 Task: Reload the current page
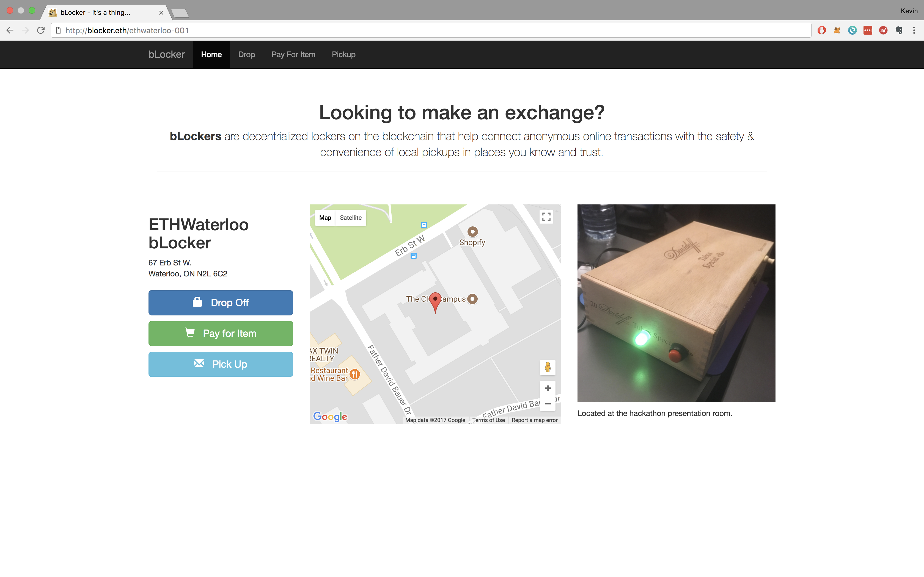(41, 30)
